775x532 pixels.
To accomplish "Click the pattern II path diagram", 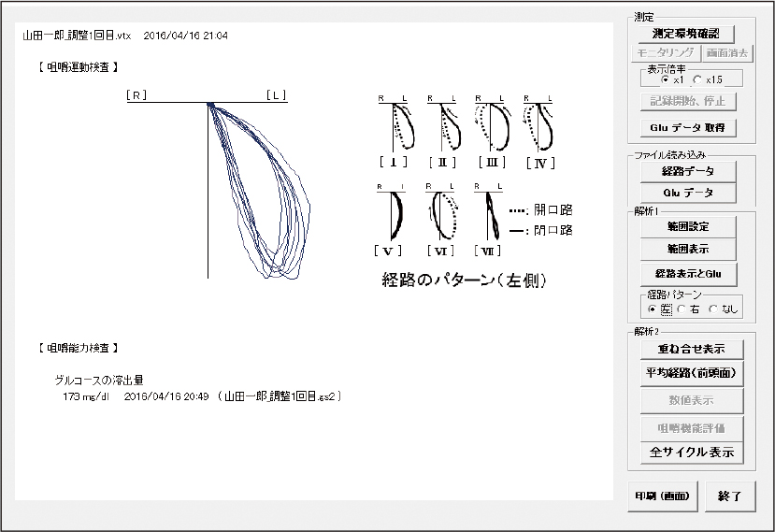I will (444, 125).
